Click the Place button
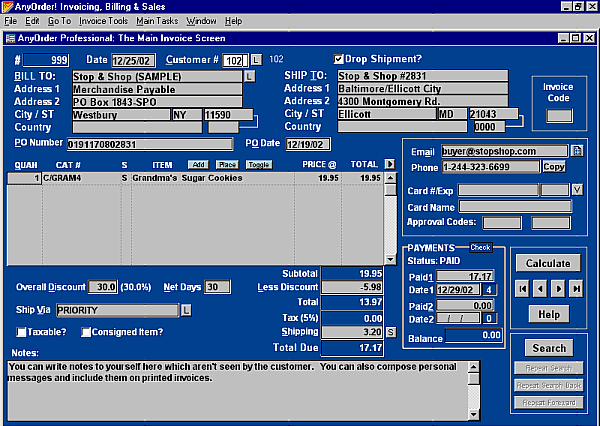 (x=227, y=165)
